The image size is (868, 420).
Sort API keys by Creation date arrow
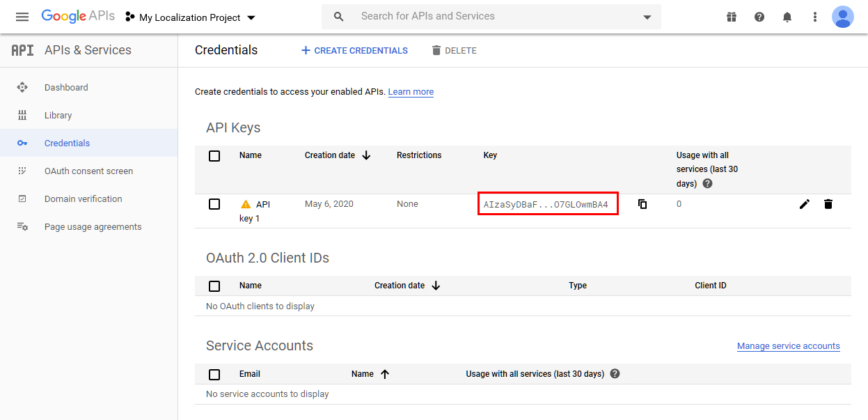click(366, 155)
